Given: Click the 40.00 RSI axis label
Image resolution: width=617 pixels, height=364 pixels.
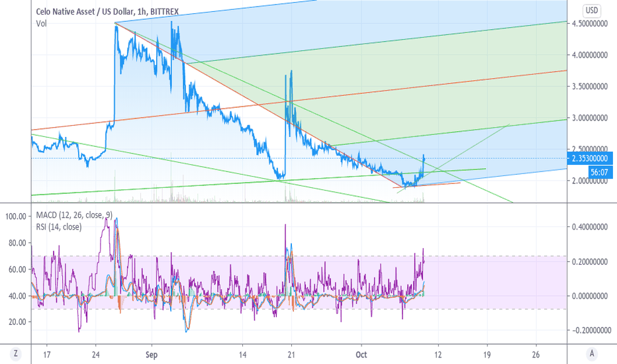Looking at the screenshot, I should tap(18, 296).
